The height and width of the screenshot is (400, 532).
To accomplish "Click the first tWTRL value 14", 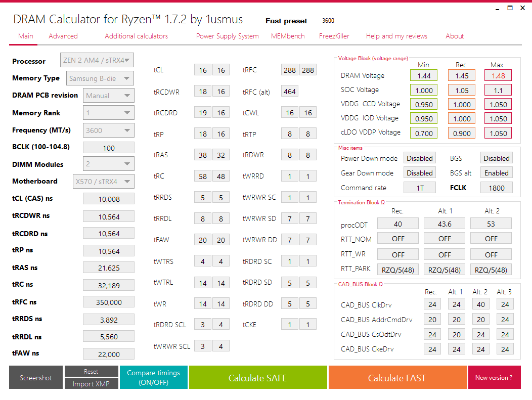I will (x=203, y=283).
